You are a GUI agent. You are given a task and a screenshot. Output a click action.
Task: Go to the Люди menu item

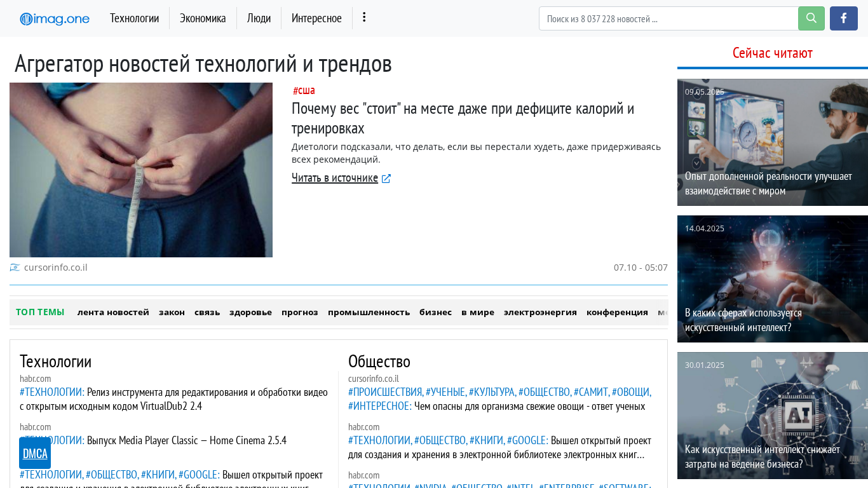click(x=259, y=18)
